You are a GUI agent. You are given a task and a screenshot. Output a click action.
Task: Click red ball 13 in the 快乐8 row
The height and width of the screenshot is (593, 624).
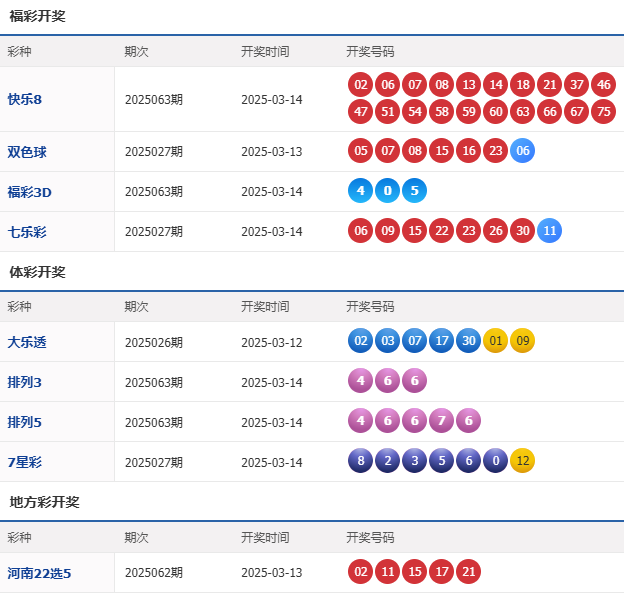tap(469, 84)
